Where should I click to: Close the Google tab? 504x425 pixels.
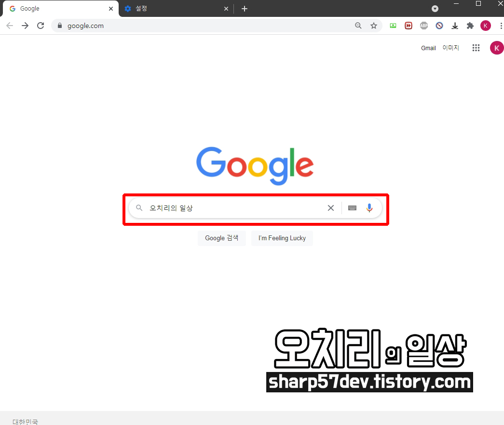pyautogui.click(x=111, y=9)
